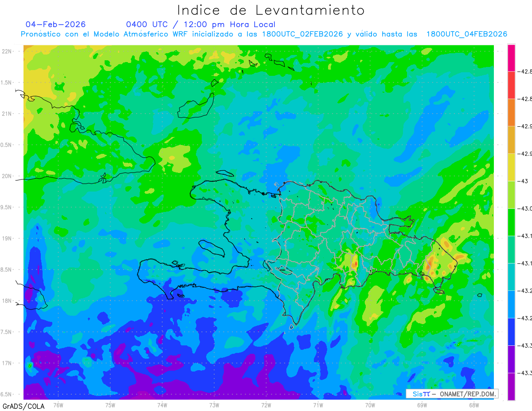Click the 19N latitude label
Viewport: 532px width, 411px height.
[x=7, y=239]
